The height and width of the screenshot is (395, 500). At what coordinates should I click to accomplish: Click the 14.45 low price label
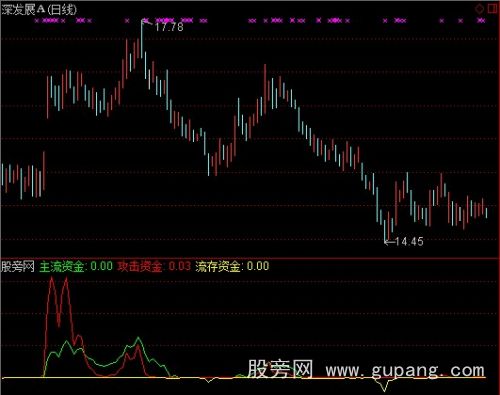click(409, 241)
